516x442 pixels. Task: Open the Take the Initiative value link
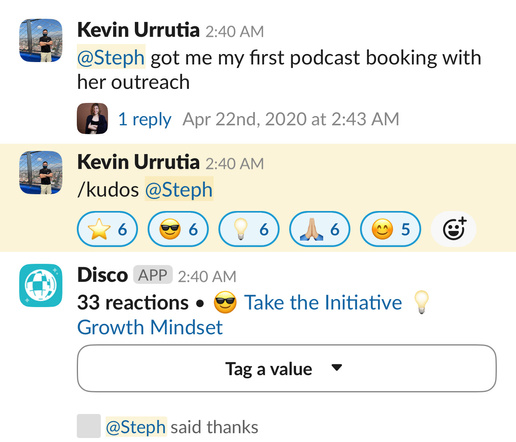[323, 302]
